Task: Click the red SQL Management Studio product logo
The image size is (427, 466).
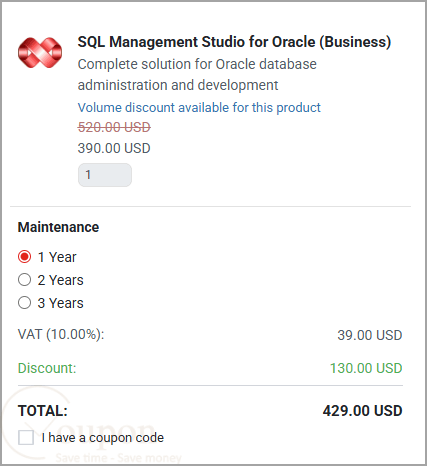Action: [40, 52]
